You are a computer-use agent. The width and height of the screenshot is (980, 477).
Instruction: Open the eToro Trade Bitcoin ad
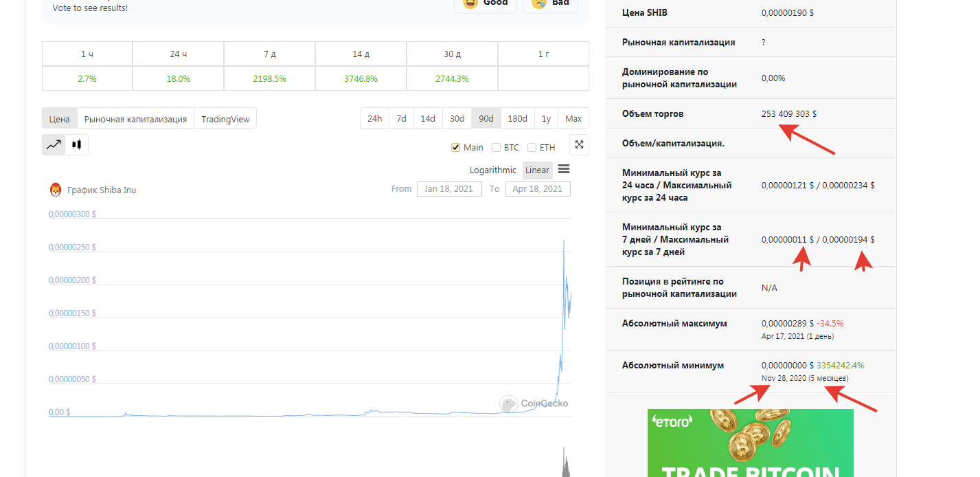click(x=750, y=443)
